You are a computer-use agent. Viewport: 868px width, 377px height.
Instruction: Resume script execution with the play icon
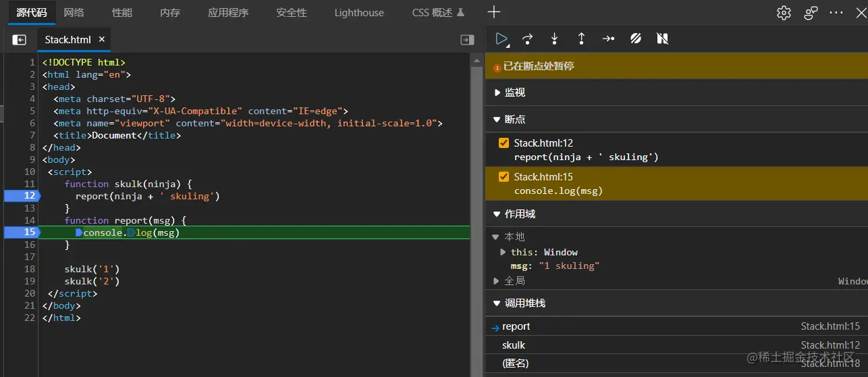pyautogui.click(x=501, y=39)
